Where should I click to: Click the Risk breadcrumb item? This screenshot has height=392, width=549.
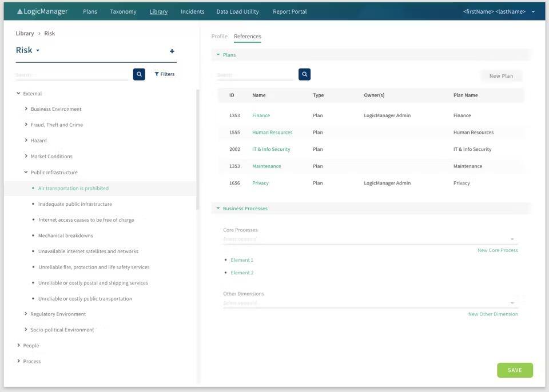tap(49, 33)
